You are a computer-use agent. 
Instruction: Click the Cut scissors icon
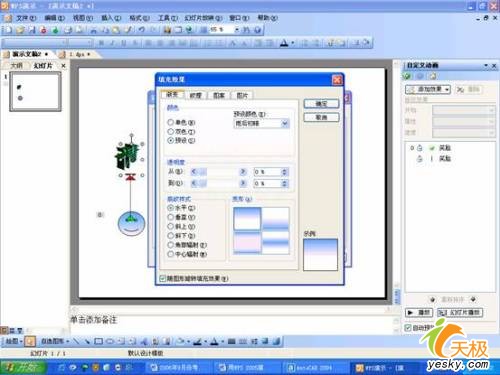94,30
